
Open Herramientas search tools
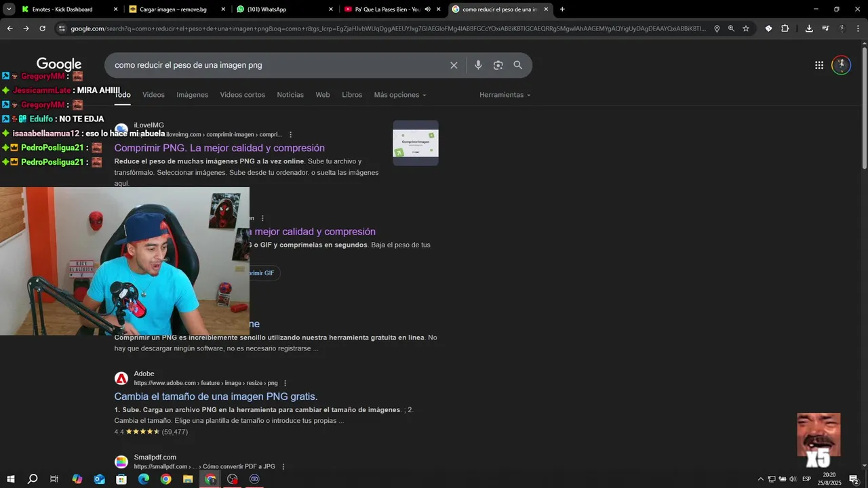coord(505,95)
